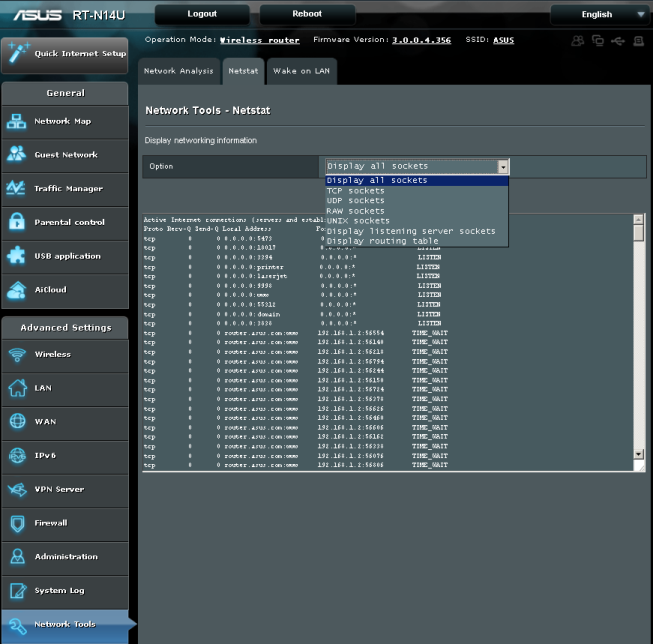Screen dimensions: 653x644
Task: Click the output area scrollbar down arrow
Action: pyautogui.click(x=638, y=454)
